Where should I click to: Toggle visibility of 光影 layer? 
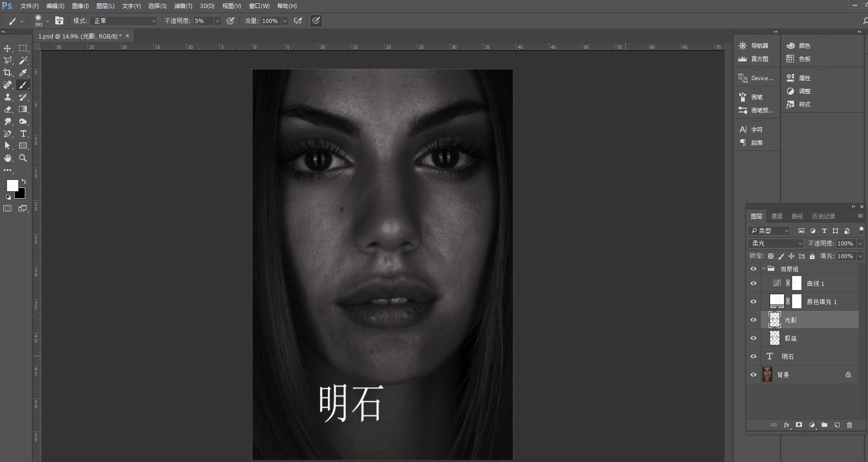pyautogui.click(x=753, y=320)
